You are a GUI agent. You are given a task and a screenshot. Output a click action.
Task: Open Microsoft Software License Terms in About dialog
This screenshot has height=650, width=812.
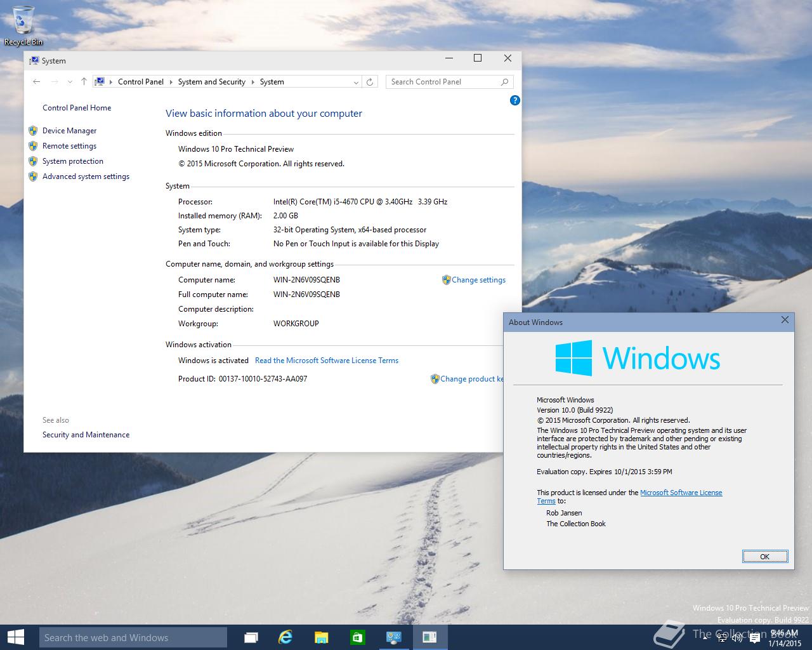tap(681, 493)
